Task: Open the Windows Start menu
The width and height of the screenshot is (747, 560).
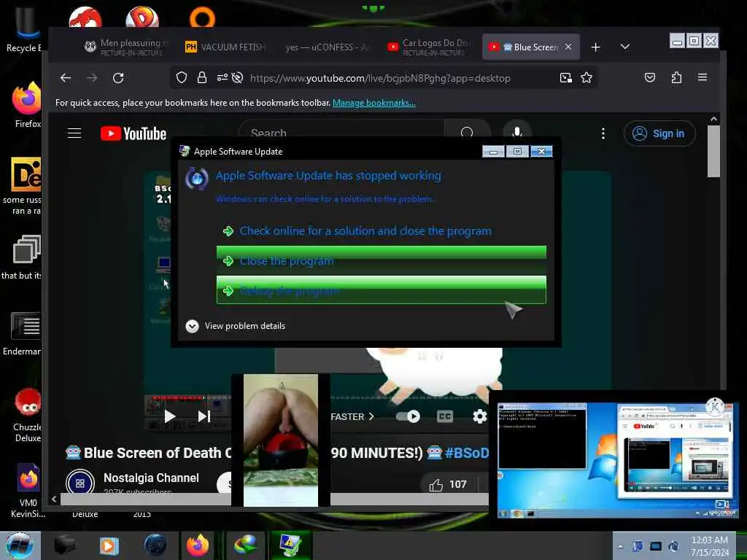Action: 20,545
